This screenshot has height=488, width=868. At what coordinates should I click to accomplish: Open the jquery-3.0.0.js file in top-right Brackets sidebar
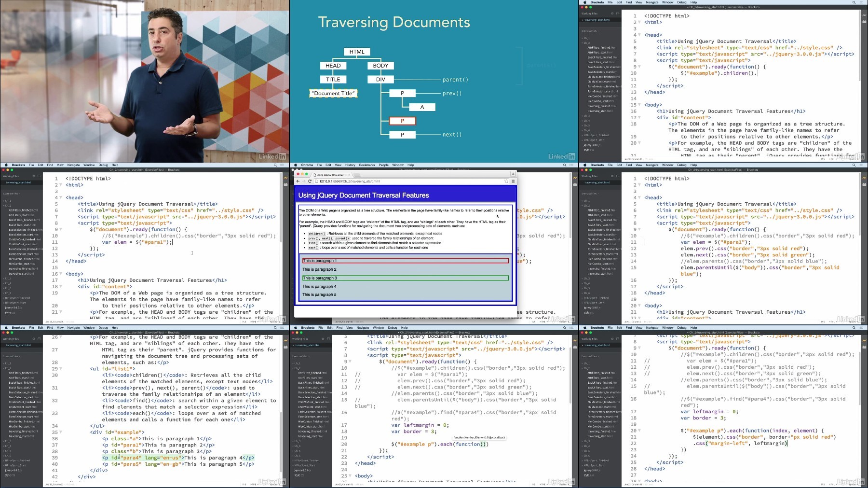click(x=591, y=145)
